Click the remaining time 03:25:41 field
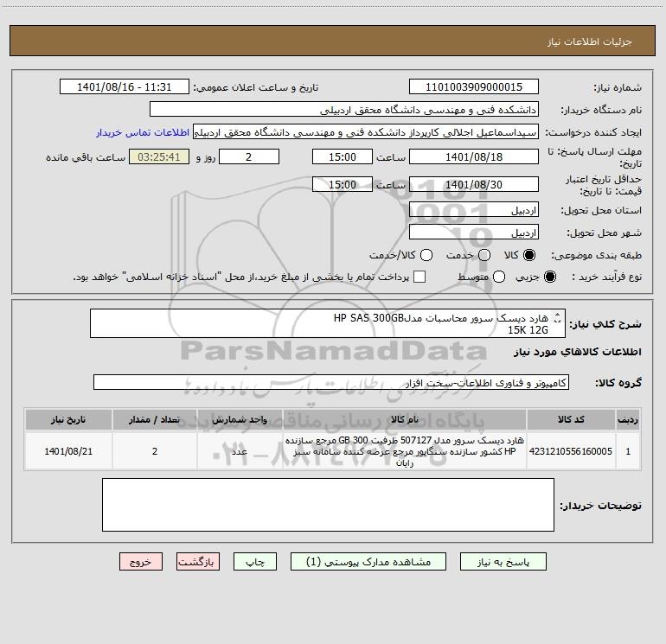Viewport: 666px width, 644px height. point(159,156)
